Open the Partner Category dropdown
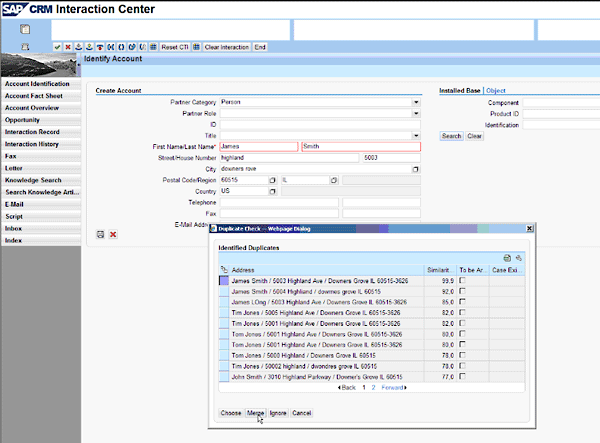The width and height of the screenshot is (600, 443). 415,102
